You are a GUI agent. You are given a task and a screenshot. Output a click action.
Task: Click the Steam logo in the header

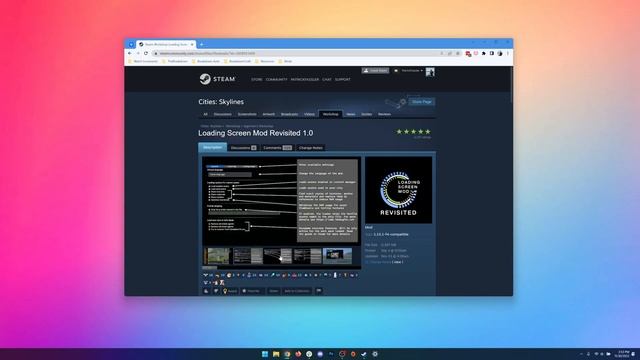pyautogui.click(x=217, y=79)
